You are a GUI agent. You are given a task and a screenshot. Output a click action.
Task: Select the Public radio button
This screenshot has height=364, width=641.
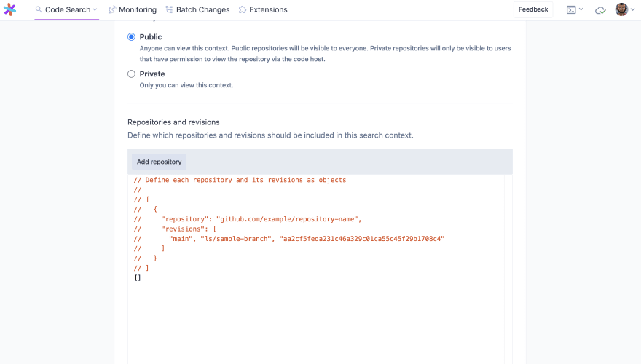pos(131,37)
